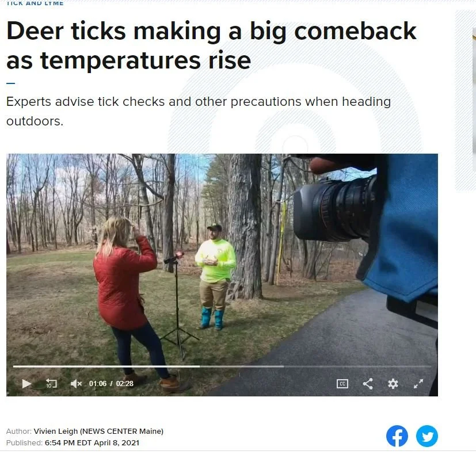
Task: Unmute the video sound
Action: (x=76, y=384)
